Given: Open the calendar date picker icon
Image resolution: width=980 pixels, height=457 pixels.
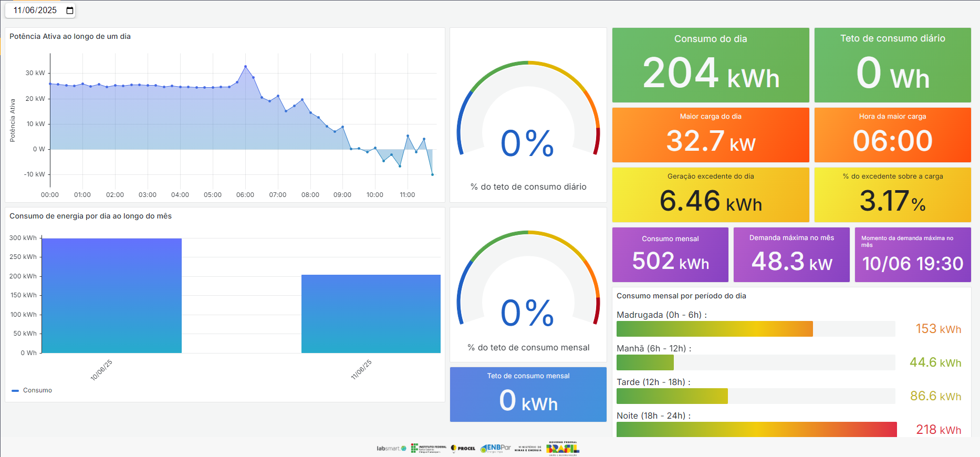Looking at the screenshot, I should (x=70, y=11).
